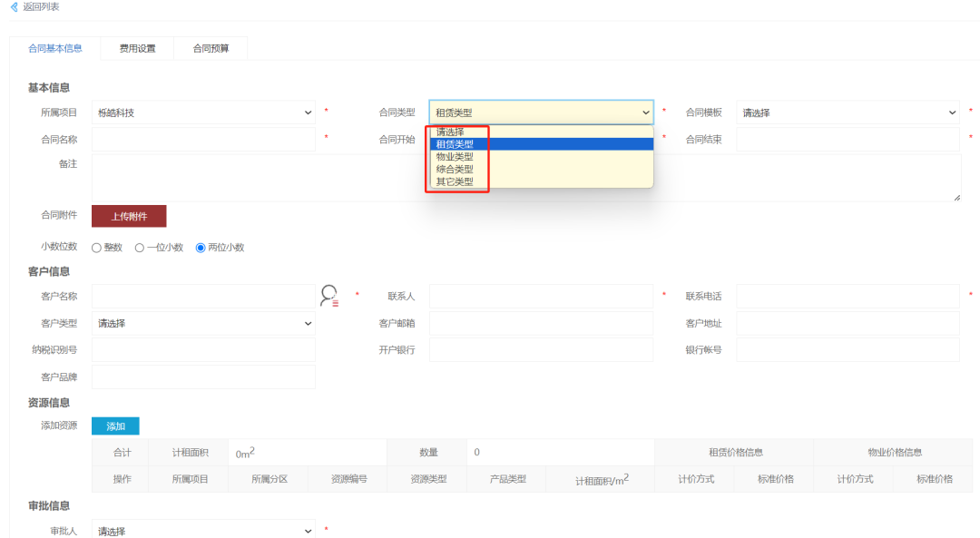
Task: Click the customer search icon
Action: tap(329, 295)
